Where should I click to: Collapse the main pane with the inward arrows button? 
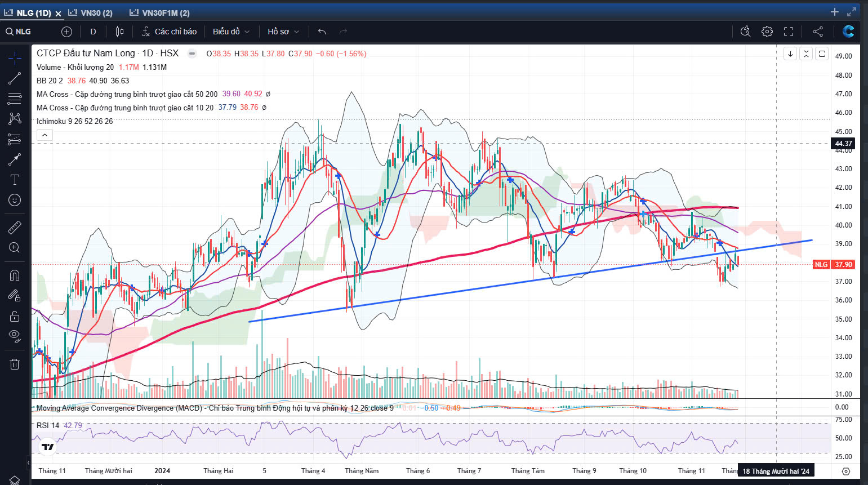pos(806,54)
